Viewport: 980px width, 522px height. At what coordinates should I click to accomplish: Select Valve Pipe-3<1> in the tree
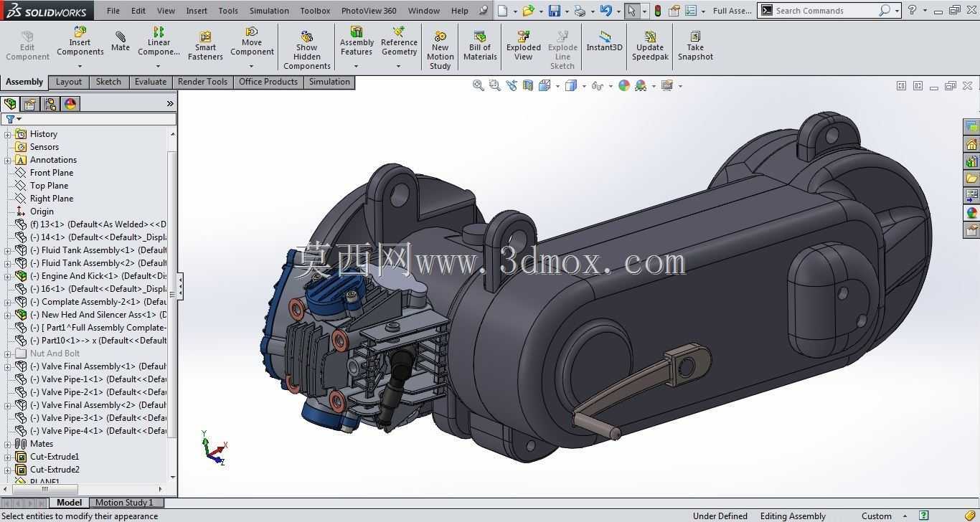(x=98, y=418)
